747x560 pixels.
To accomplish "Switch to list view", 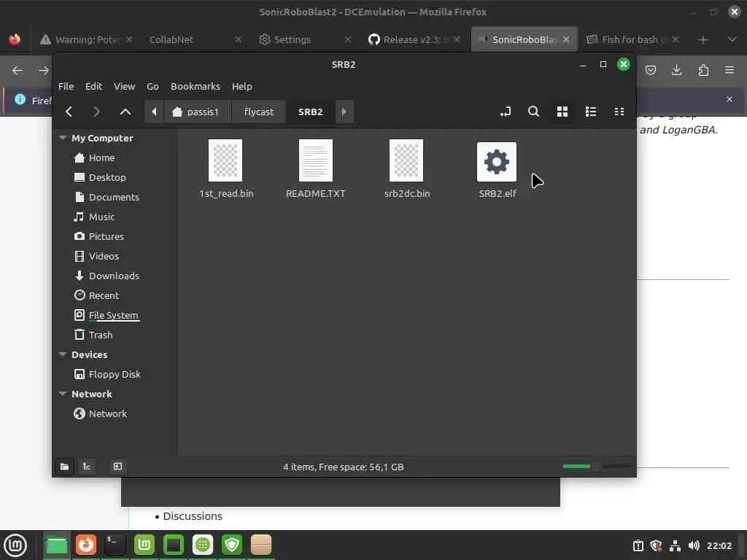I will pyautogui.click(x=591, y=112).
